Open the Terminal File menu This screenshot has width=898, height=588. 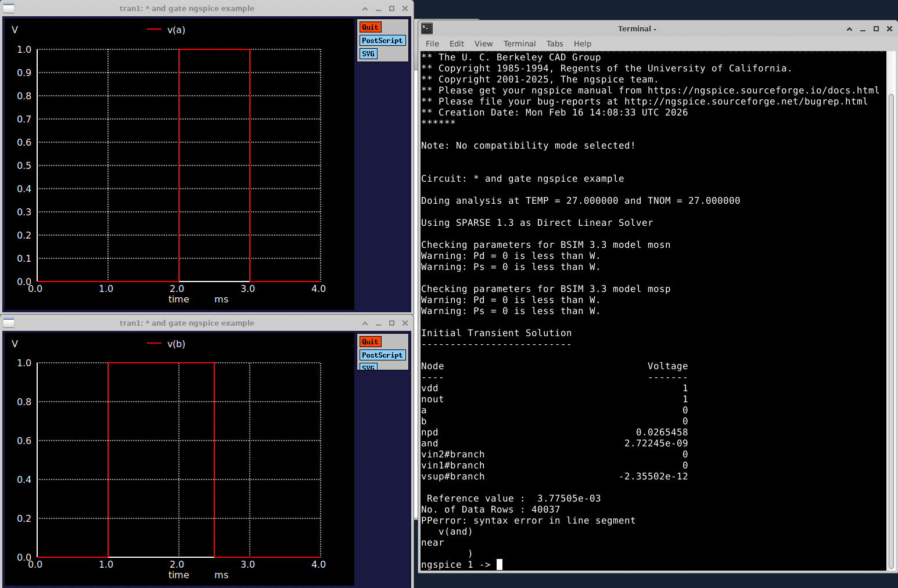pyautogui.click(x=432, y=44)
